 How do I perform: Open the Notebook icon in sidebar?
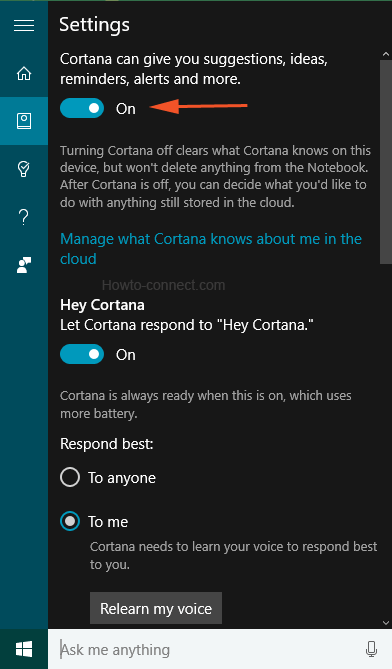point(24,121)
